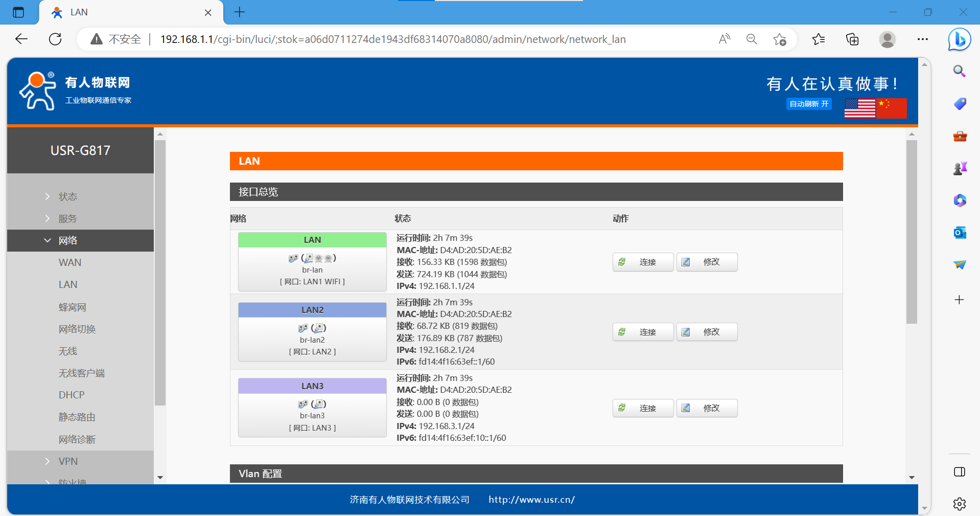Viewport: 980px width, 516px height.
Task: Click 修改 button for LAN2 interface
Action: point(707,332)
